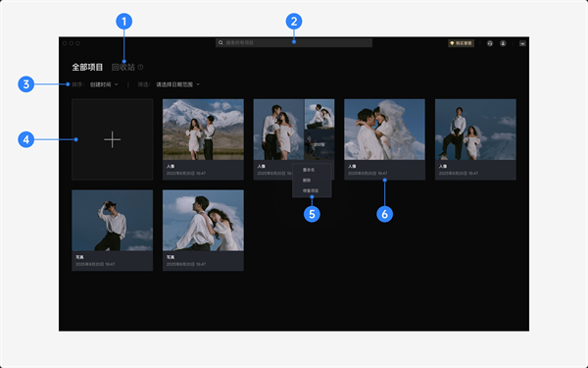This screenshot has height=368, width=588.
Task: Choose 删除 in the context menu
Action: (x=307, y=181)
